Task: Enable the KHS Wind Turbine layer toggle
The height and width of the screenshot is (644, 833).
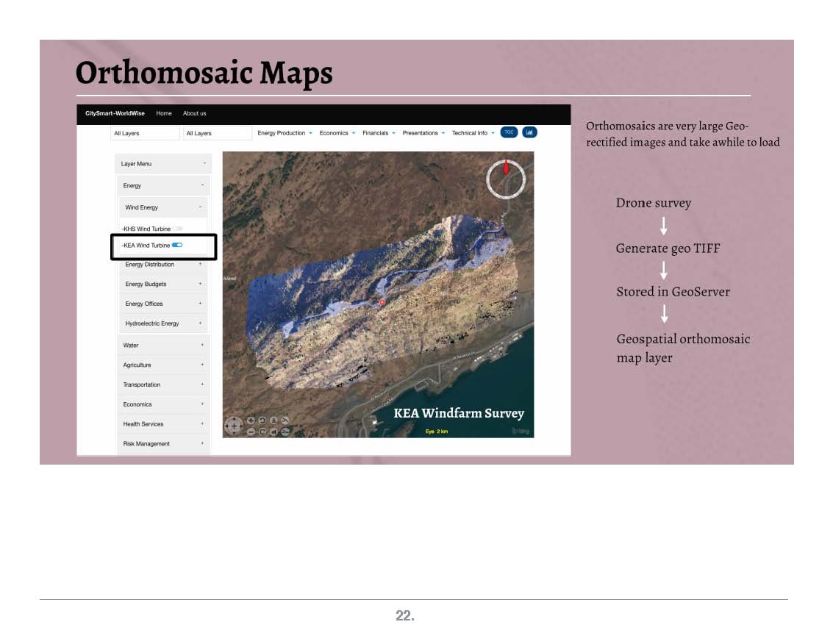Action: click(178, 229)
